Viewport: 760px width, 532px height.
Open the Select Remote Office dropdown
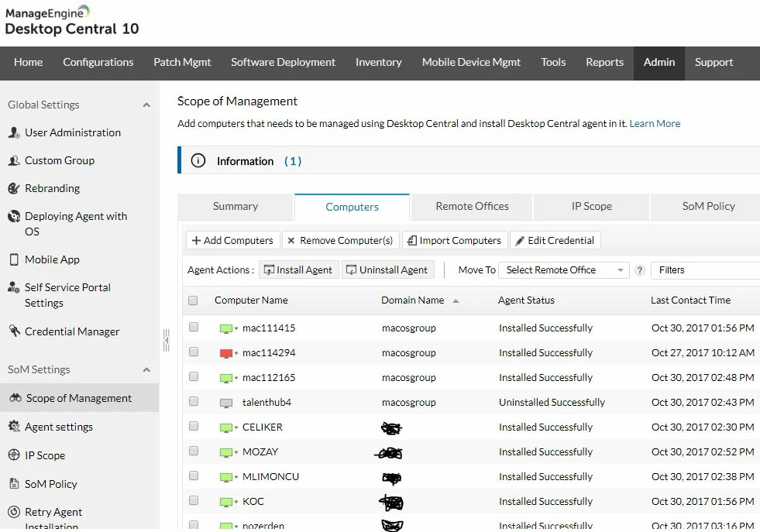coord(564,270)
